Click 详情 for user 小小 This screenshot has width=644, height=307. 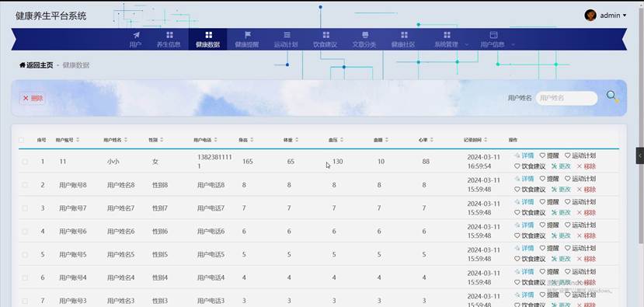click(524, 155)
